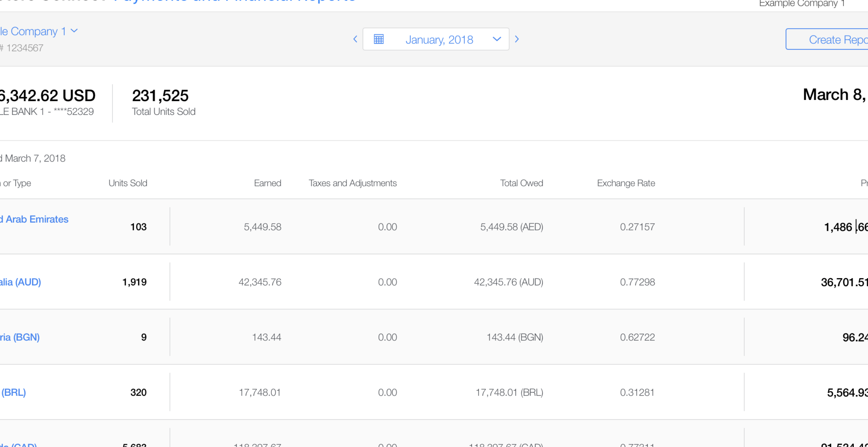The height and width of the screenshot is (447, 868).
Task: Go to previous month arrow
Action: 355,39
